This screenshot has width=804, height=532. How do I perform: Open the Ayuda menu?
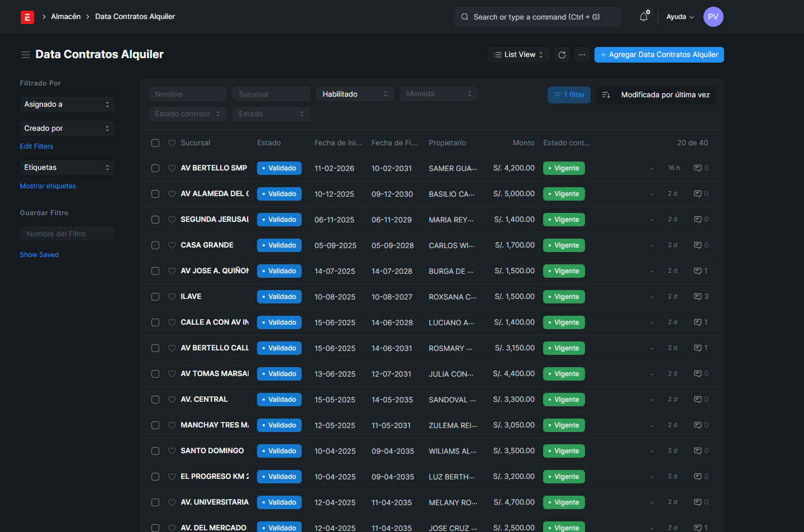pyautogui.click(x=679, y=17)
